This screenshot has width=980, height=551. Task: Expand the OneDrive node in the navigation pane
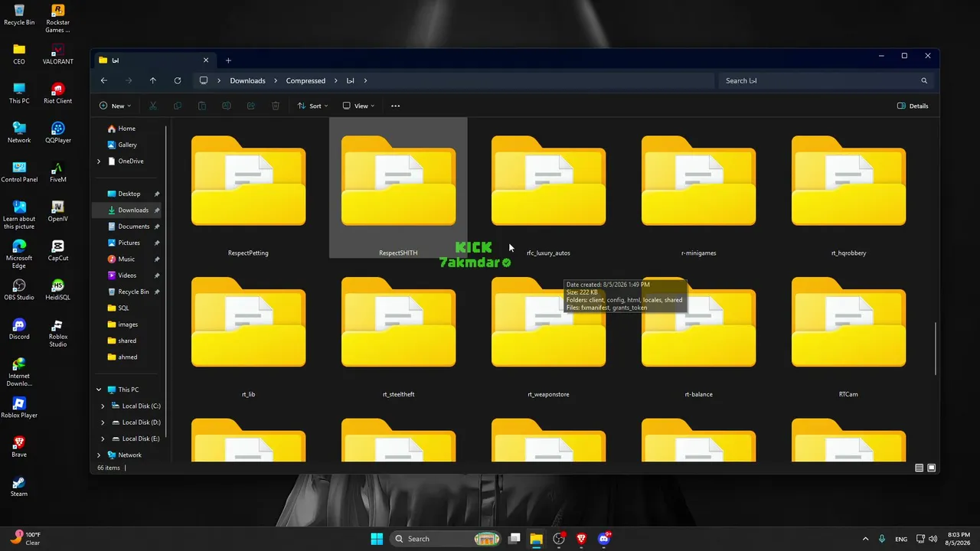pyautogui.click(x=99, y=161)
